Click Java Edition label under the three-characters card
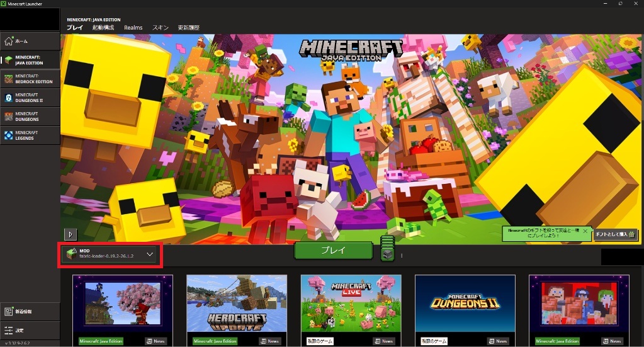This screenshot has width=644, height=347. 557,341
